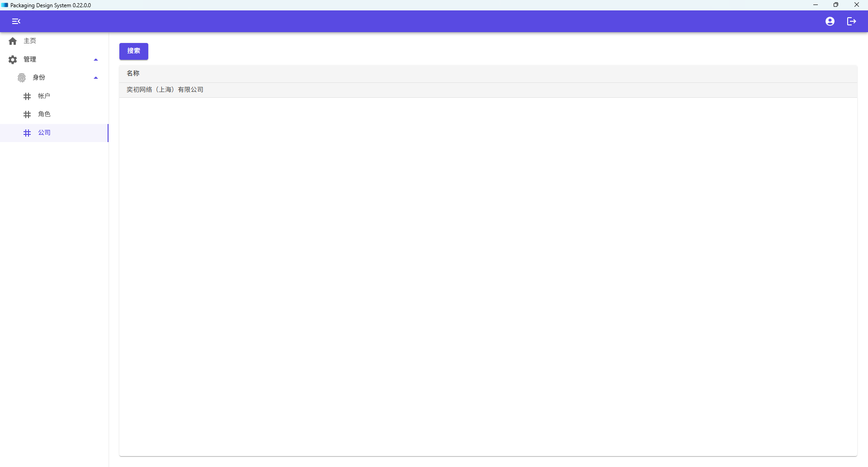Open the user account profile icon

[x=830, y=21]
